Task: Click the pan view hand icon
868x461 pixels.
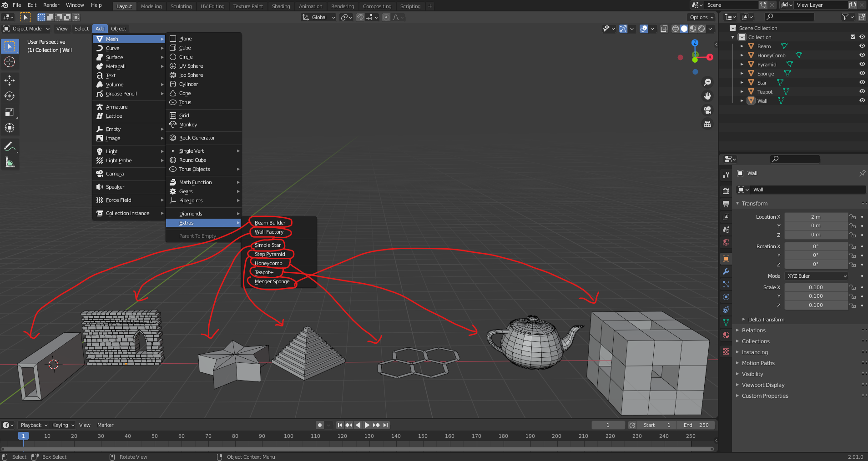Action: click(707, 96)
